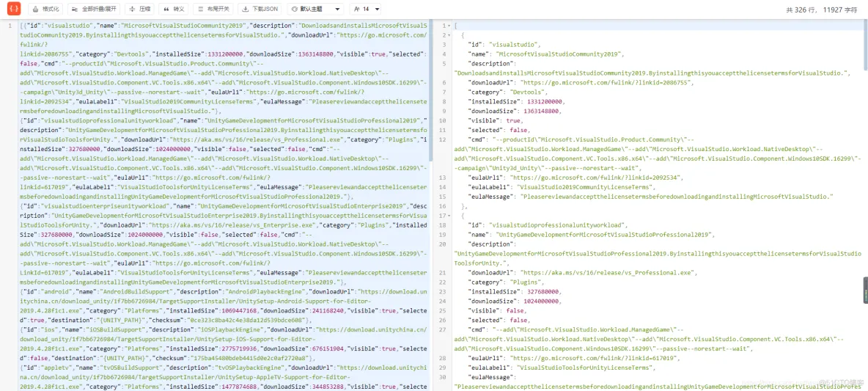This screenshot has height=391, width=868.
Task: Click the 转义 escape button
Action: point(174,10)
